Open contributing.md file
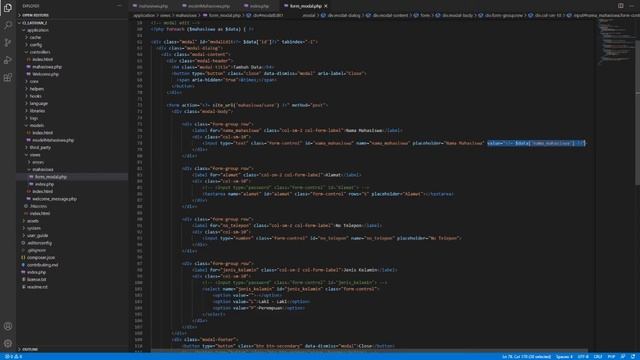The width and height of the screenshot is (640, 360). 42,265
